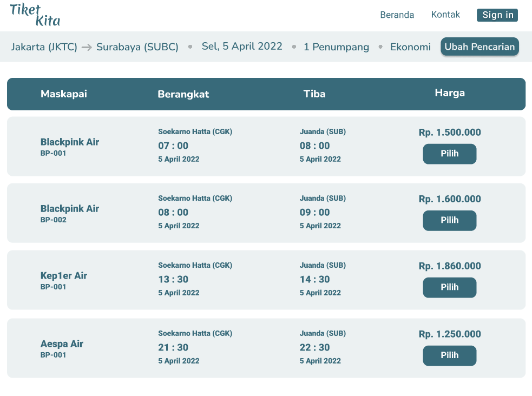This screenshot has height=396, width=532.
Task: Click Surabaya (SUBC) destination text
Action: click(x=137, y=47)
